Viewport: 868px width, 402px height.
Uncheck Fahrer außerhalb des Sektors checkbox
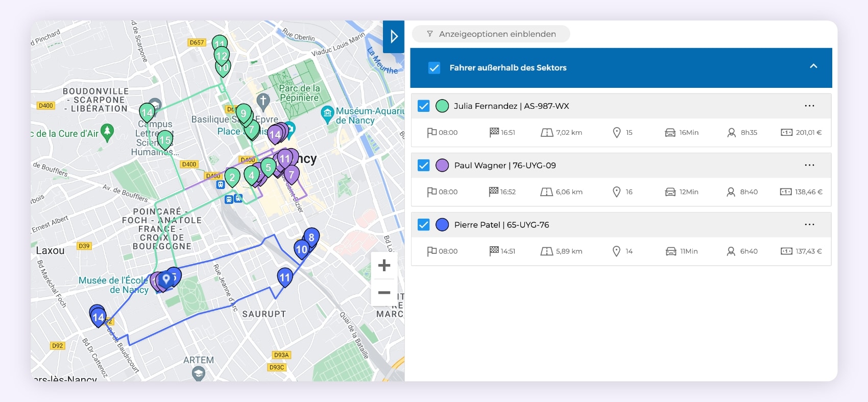tap(434, 67)
